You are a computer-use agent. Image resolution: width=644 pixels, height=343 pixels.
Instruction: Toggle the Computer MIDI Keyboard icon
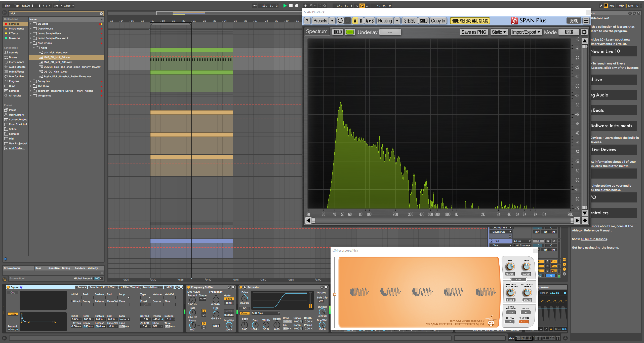click(606, 6)
